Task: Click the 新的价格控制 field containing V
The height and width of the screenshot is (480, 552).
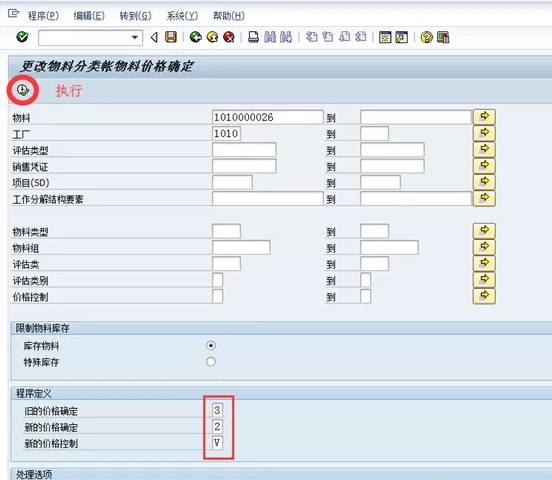Action: [x=217, y=442]
